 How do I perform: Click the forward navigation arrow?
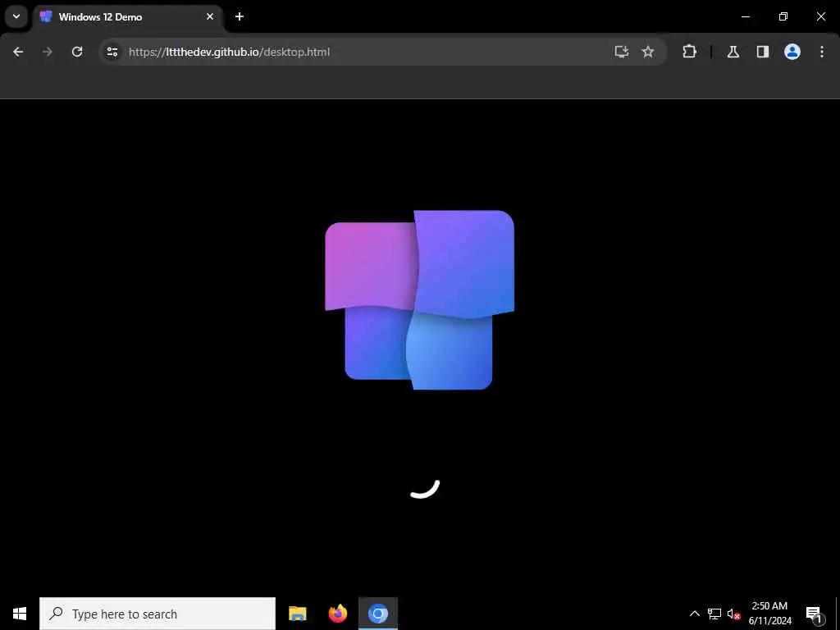48,52
